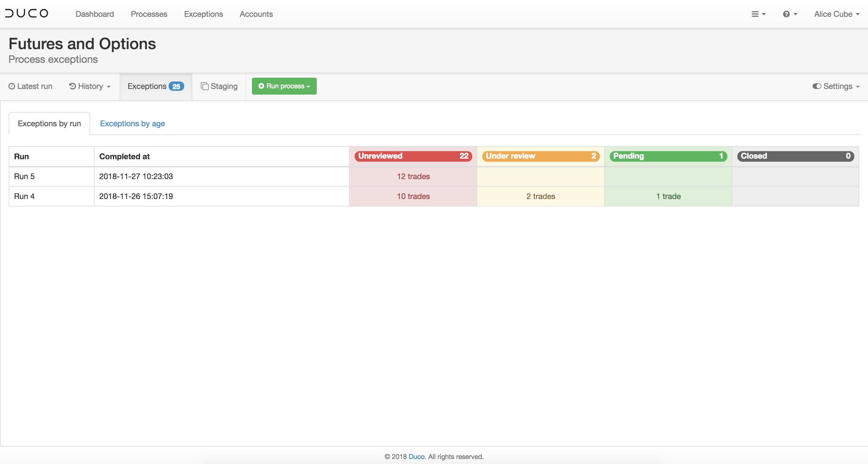Viewport: 868px width, 464px height.
Task: Follow the Duco footer link
Action: 417,457
